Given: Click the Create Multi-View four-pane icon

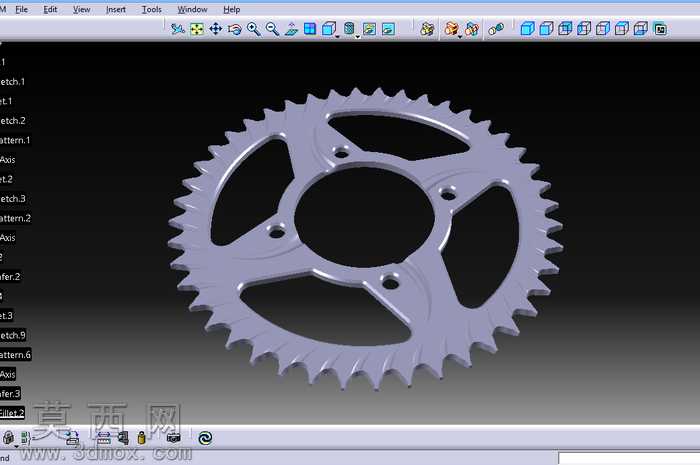Looking at the screenshot, I should [x=310, y=29].
